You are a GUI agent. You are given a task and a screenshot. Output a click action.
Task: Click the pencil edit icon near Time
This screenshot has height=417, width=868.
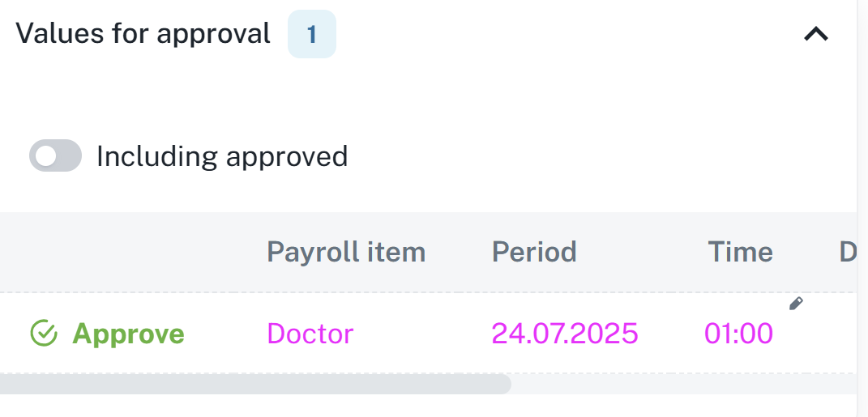pos(796,304)
